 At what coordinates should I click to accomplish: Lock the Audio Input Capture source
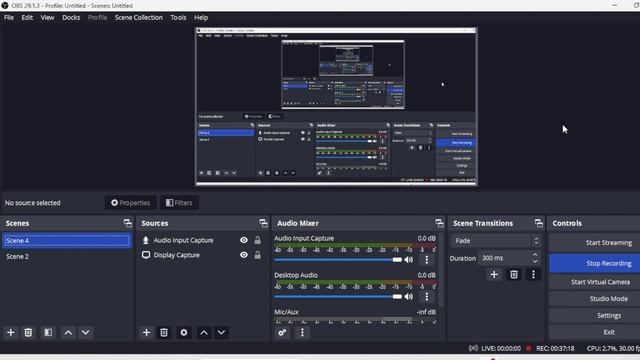click(258, 240)
